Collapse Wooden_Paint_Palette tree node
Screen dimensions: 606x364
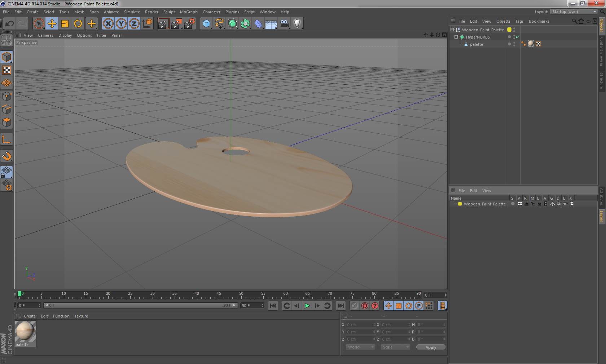[452, 30]
